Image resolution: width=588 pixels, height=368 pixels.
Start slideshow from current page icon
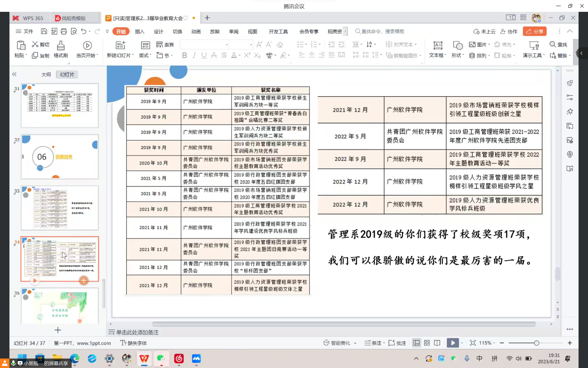(x=87, y=45)
